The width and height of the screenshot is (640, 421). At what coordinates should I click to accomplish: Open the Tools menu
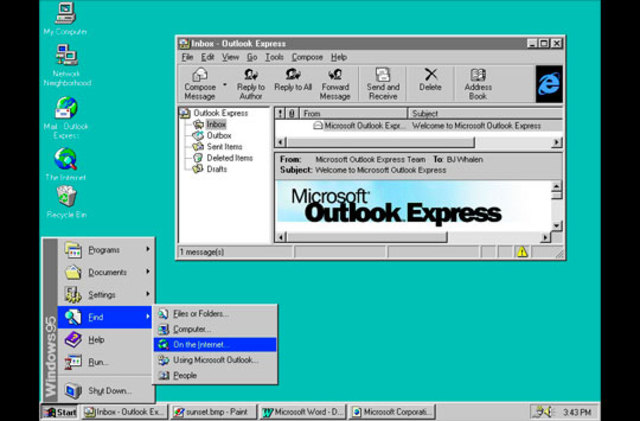(x=274, y=57)
